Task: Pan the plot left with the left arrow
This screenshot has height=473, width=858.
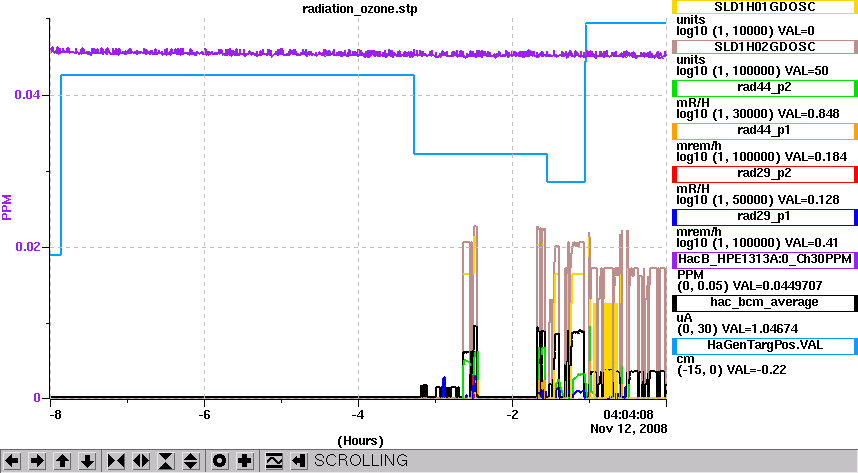Action: (12, 461)
